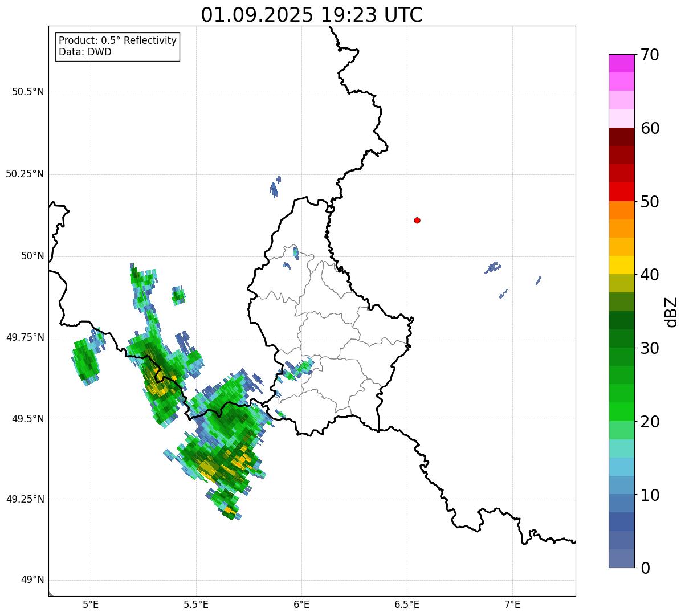Image resolution: width=685 pixels, height=616 pixels.
Task: Click the 5.5°E longitude label
Action: (196, 604)
